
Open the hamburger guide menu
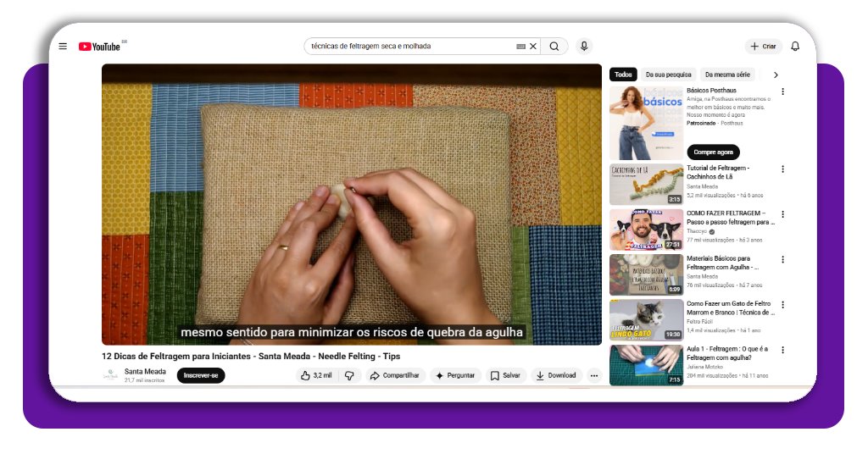[x=63, y=47]
